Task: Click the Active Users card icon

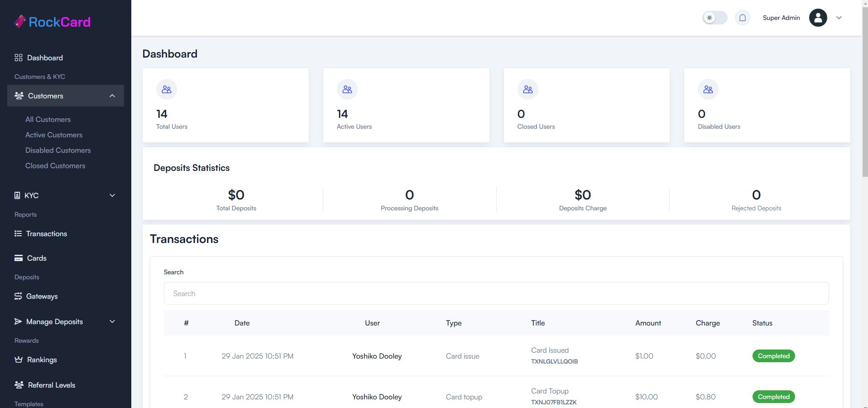Action: pyautogui.click(x=347, y=89)
